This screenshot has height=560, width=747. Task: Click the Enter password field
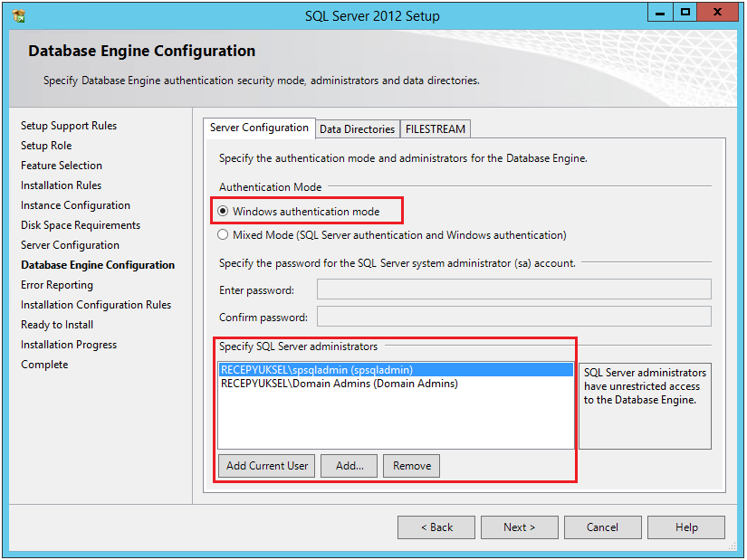coord(514,289)
